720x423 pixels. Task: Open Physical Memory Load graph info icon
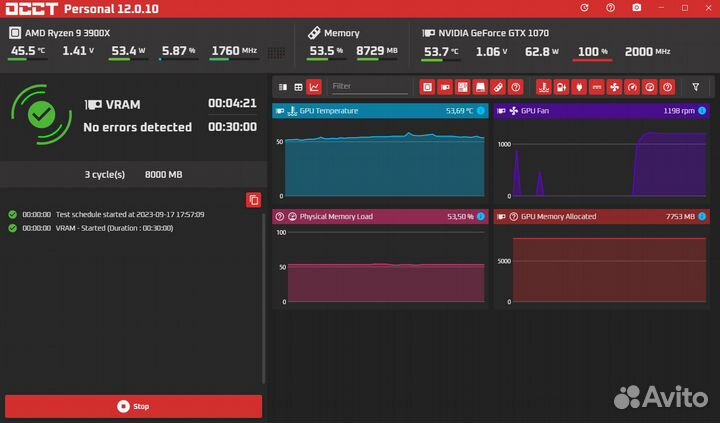tap(480, 216)
